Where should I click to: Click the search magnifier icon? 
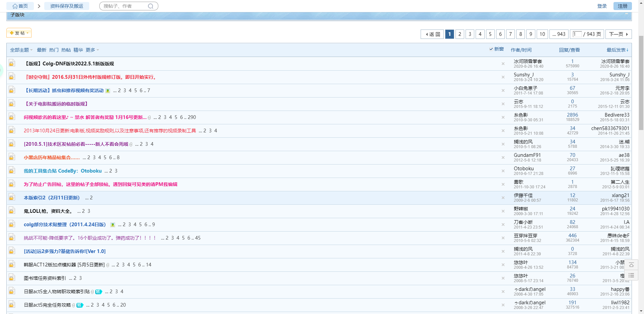pyautogui.click(x=151, y=6)
